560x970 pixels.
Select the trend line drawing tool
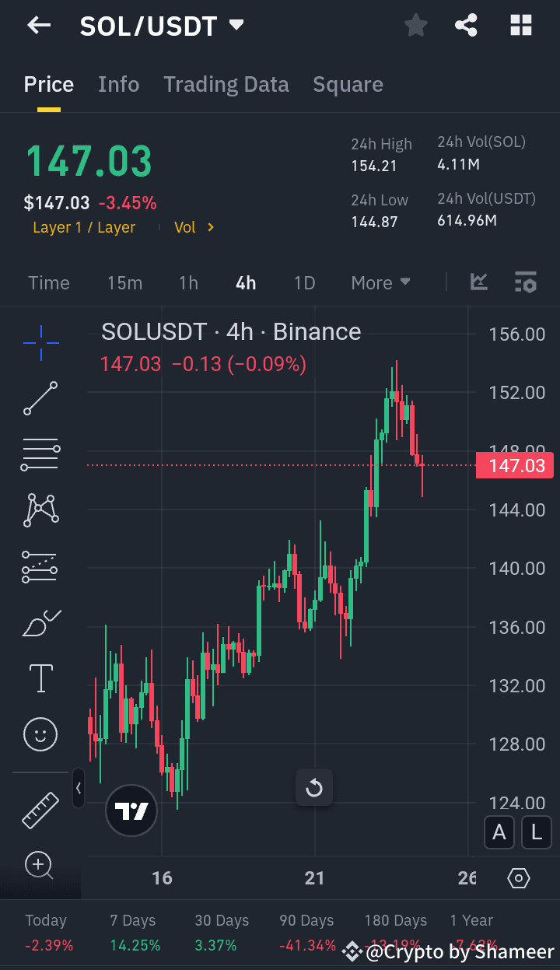point(40,398)
